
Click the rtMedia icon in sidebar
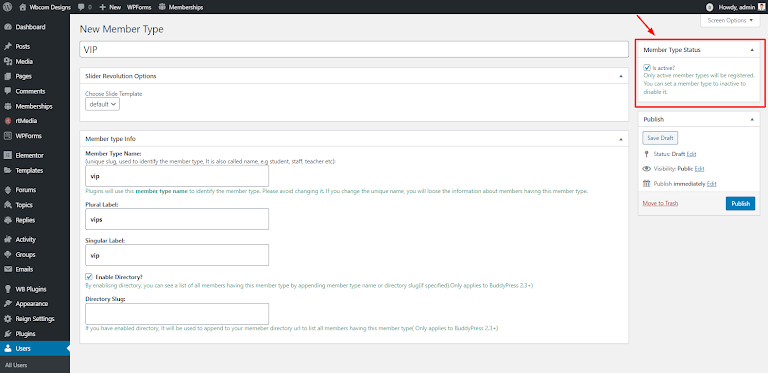coord(7,121)
